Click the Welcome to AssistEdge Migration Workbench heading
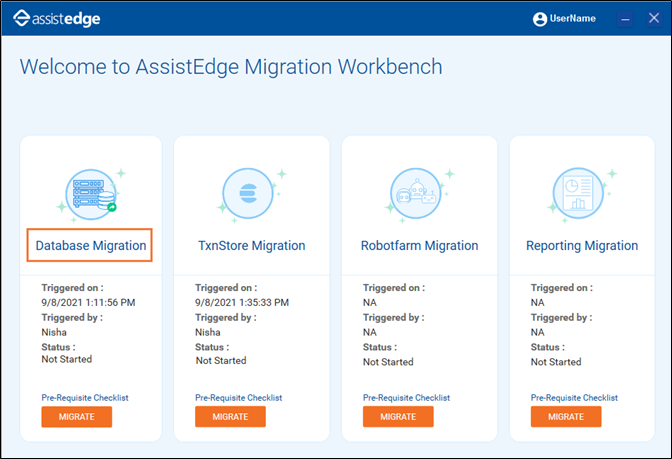This screenshot has height=459, width=672. [x=231, y=67]
